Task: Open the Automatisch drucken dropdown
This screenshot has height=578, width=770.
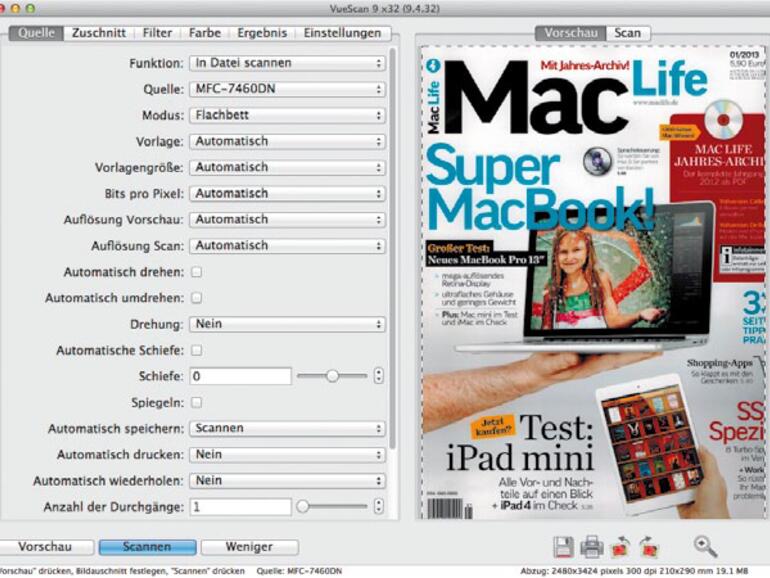Action: tap(287, 455)
